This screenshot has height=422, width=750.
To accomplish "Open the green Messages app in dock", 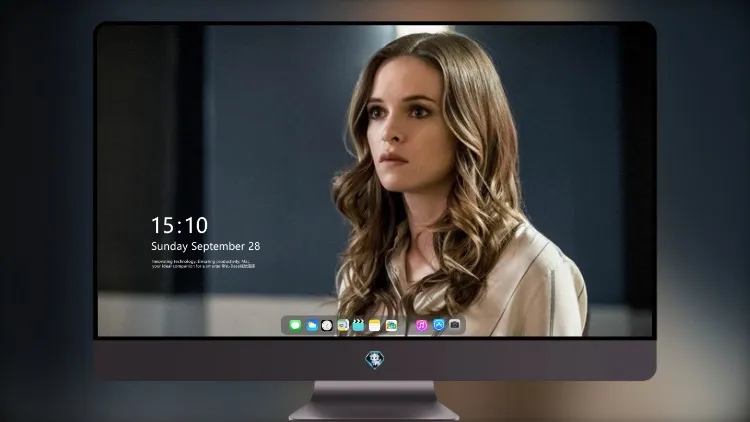I will pyautogui.click(x=295, y=326).
